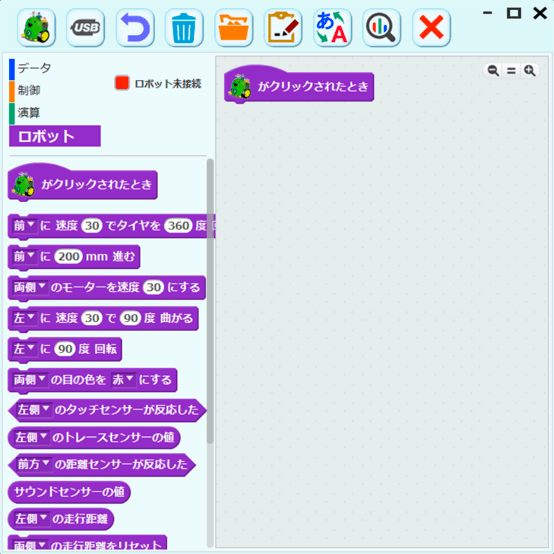The height and width of the screenshot is (554, 554).
Task: Click the language translate あA button
Action: pyautogui.click(x=332, y=28)
